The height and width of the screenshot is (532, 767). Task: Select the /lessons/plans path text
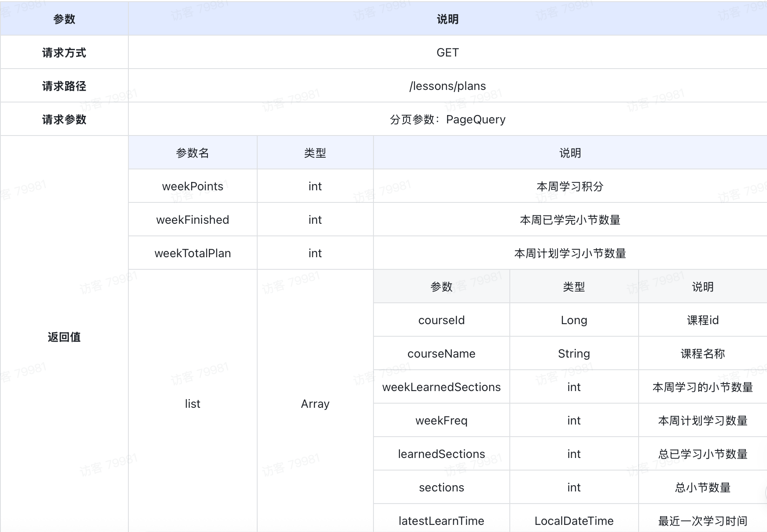click(447, 86)
